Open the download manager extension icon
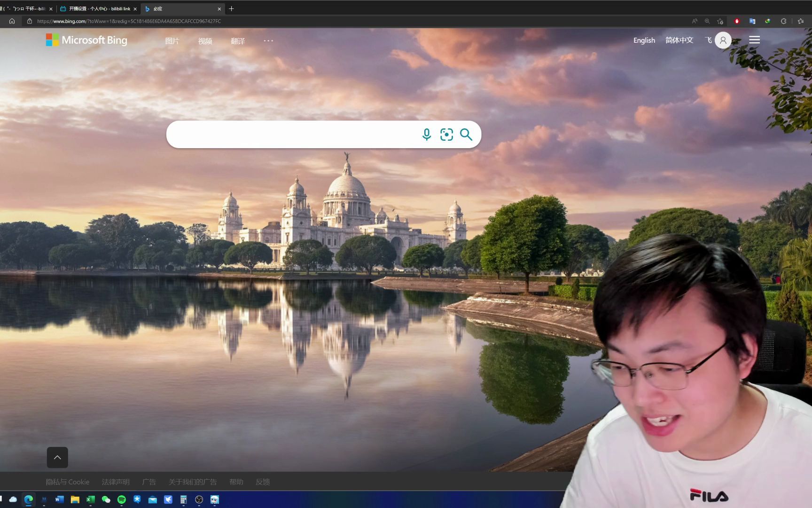The height and width of the screenshot is (508, 812). [768, 21]
